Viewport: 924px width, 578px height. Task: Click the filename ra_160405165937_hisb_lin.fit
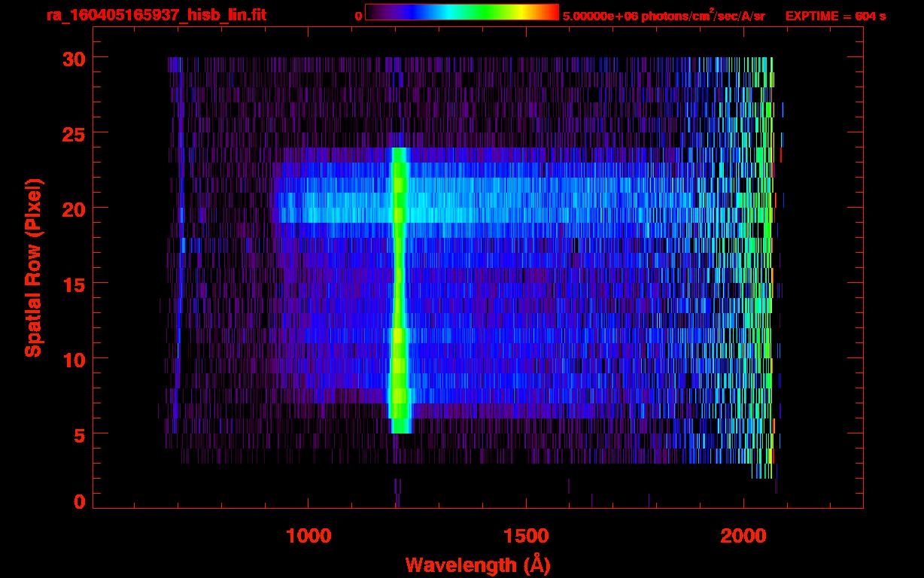pos(156,14)
